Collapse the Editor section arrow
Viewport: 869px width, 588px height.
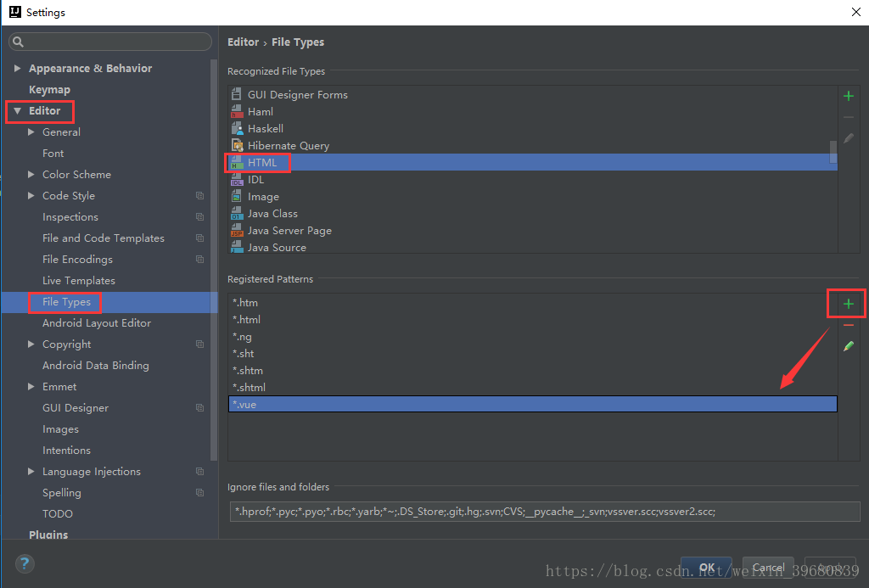[x=17, y=111]
